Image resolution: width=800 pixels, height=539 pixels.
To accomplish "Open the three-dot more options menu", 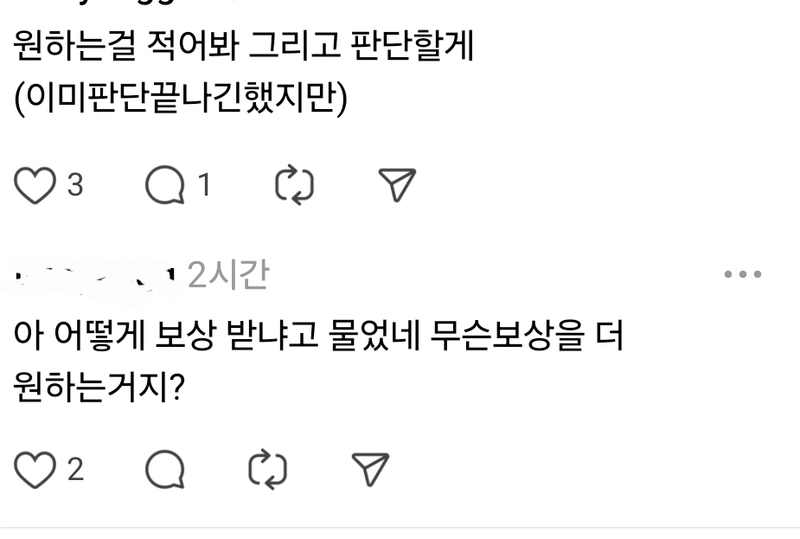I will 743,275.
